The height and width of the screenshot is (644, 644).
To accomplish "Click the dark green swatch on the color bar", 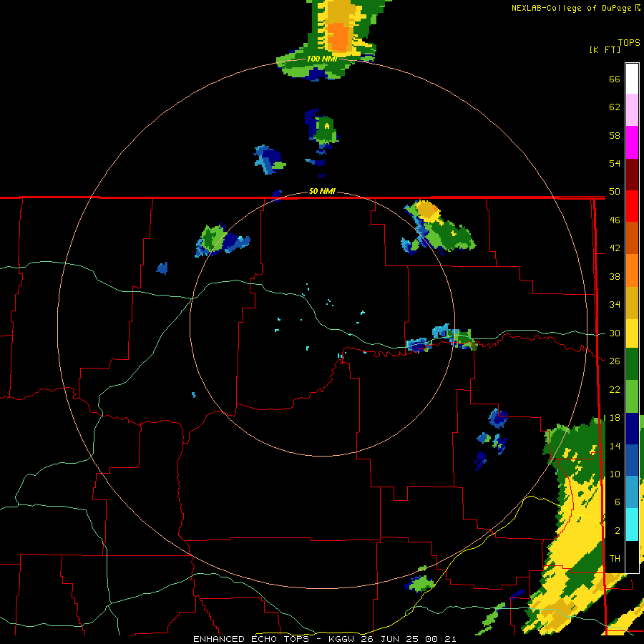I will tap(632, 364).
